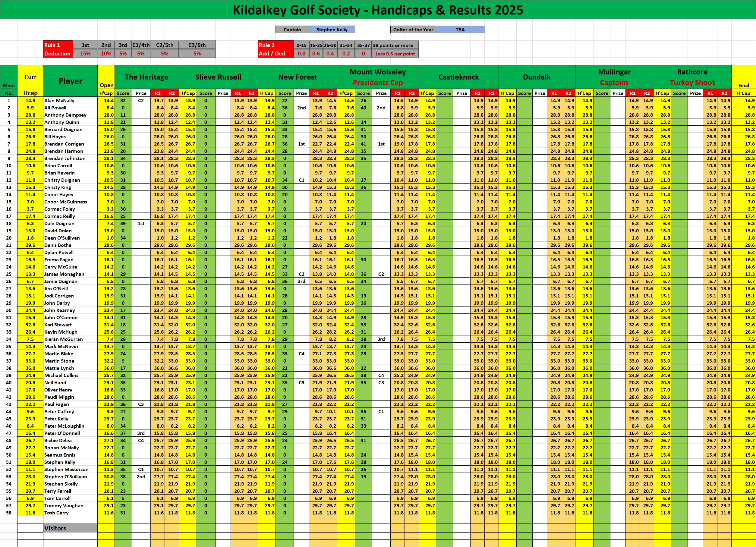Select Michael Collins' 'C4' Mount Wolseley prize
The width and height of the screenshot is (756, 547).
[381, 375]
